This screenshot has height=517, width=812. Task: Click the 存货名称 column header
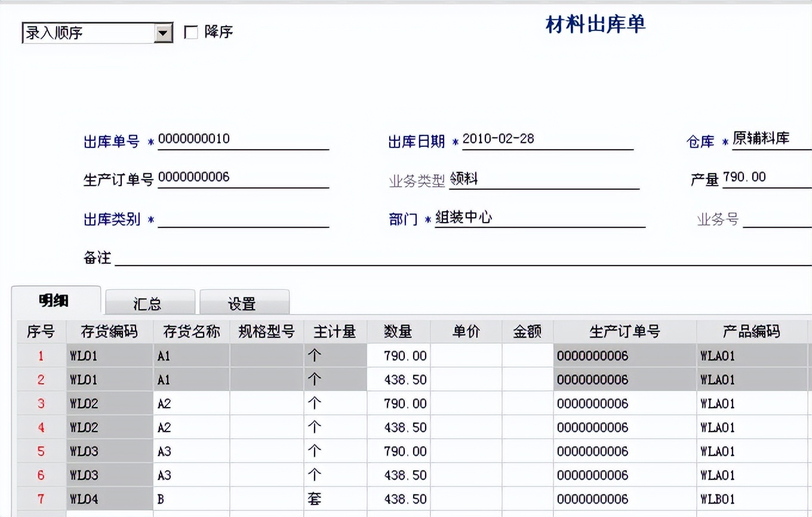(x=191, y=331)
